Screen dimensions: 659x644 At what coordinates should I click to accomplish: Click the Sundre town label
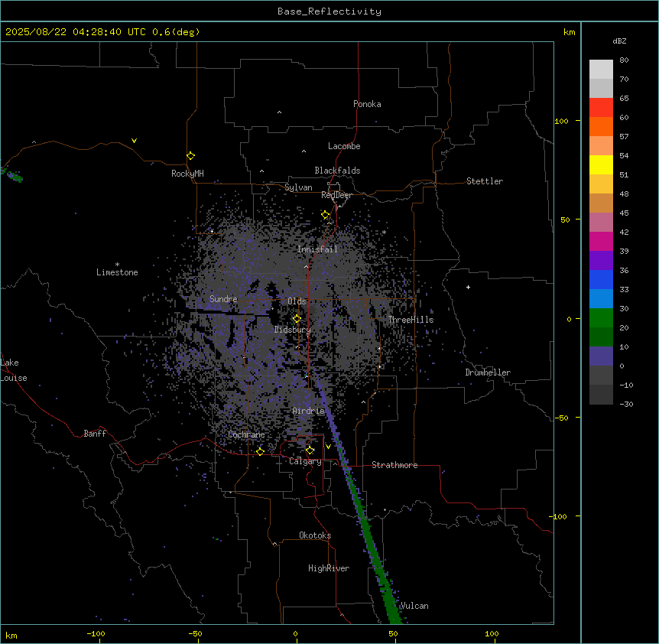[223, 299]
